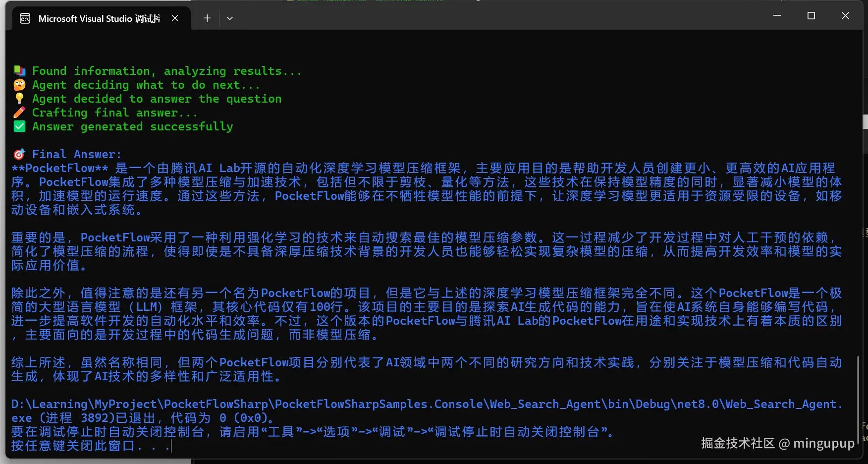Maximize the terminal window
The image size is (868, 464).
(x=811, y=15)
